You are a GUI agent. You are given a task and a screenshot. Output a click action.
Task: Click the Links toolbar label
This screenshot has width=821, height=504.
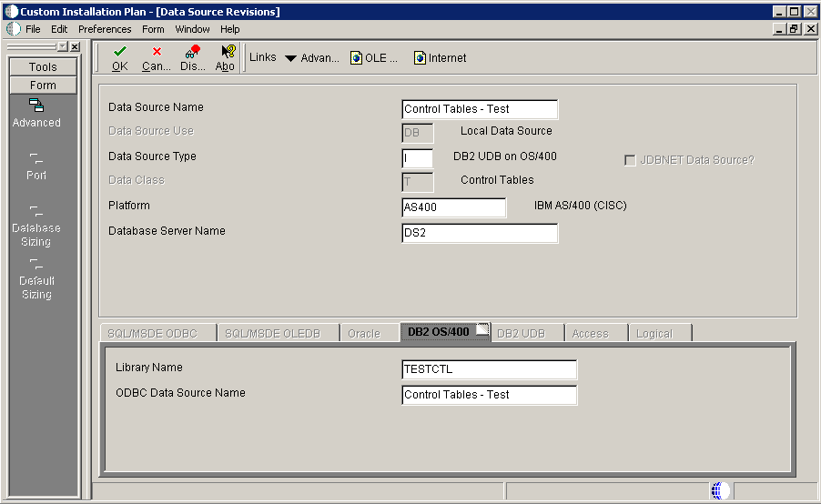pos(263,57)
